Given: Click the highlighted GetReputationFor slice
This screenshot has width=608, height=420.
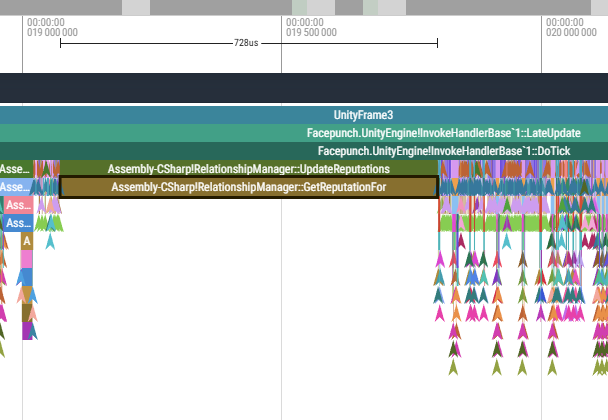Looking at the screenshot, I should click(249, 187).
